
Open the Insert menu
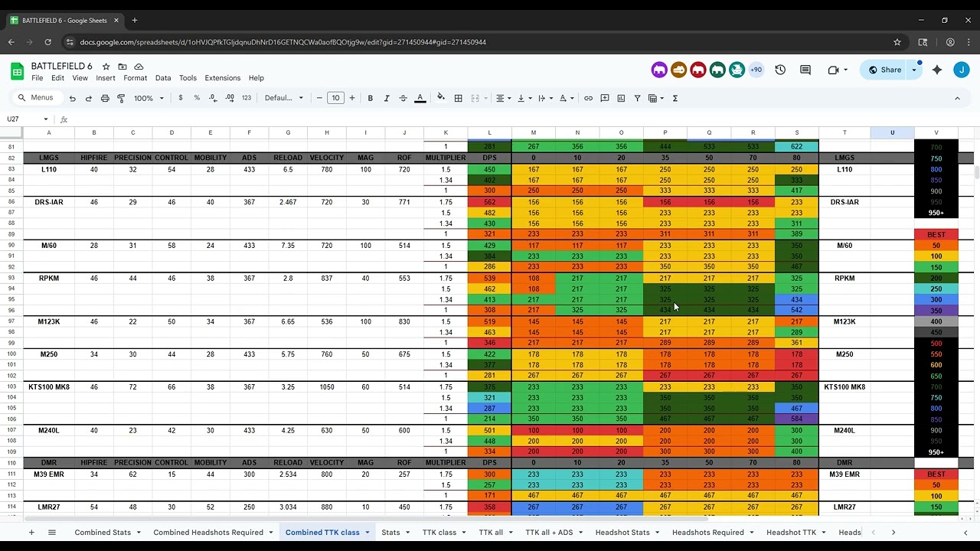106,78
